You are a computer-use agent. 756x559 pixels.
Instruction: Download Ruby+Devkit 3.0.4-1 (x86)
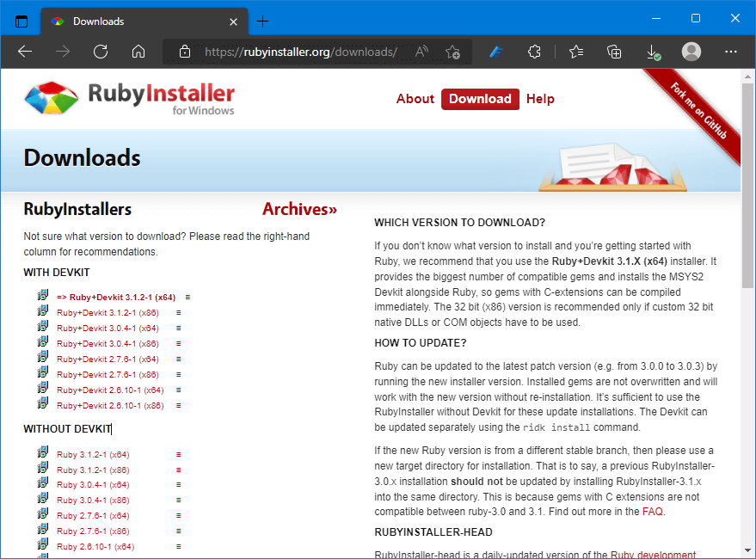click(108, 344)
